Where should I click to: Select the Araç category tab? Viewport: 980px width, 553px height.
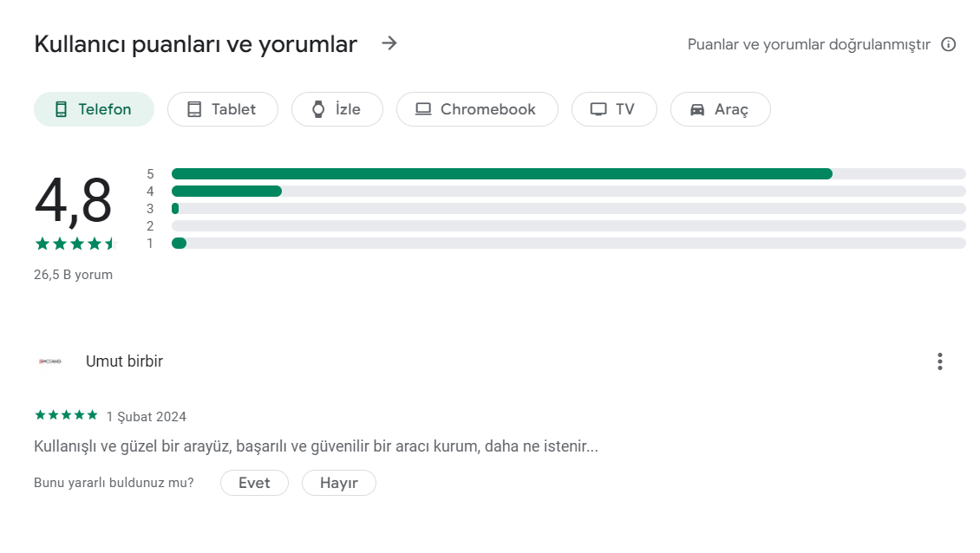pos(720,108)
